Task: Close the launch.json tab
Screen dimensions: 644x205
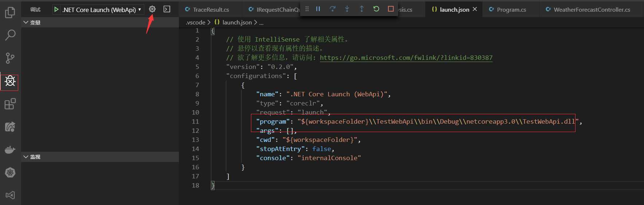Action: pyautogui.click(x=475, y=9)
